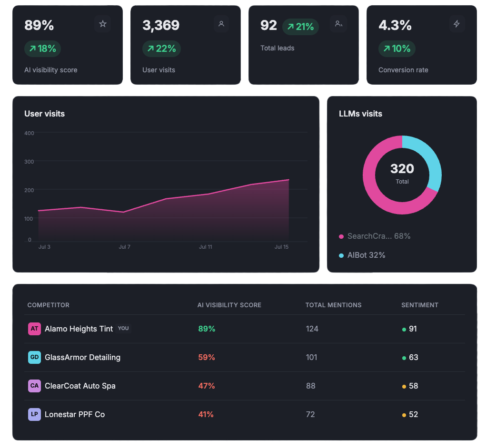Click the star icon on AI visibility card
This screenshot has height=448, width=486.
pos(103,24)
